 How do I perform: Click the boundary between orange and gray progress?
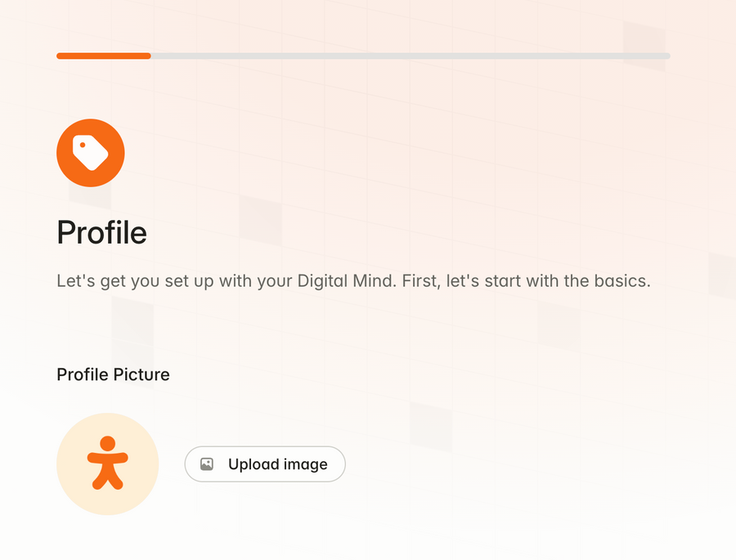pos(150,56)
